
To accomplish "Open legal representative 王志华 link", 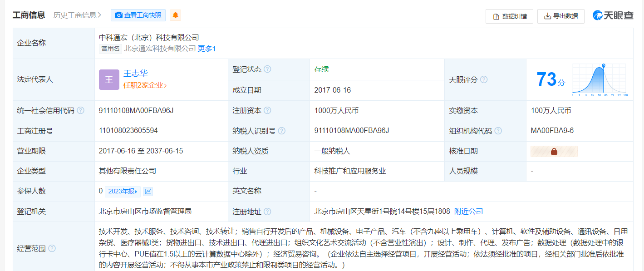I will [136, 74].
